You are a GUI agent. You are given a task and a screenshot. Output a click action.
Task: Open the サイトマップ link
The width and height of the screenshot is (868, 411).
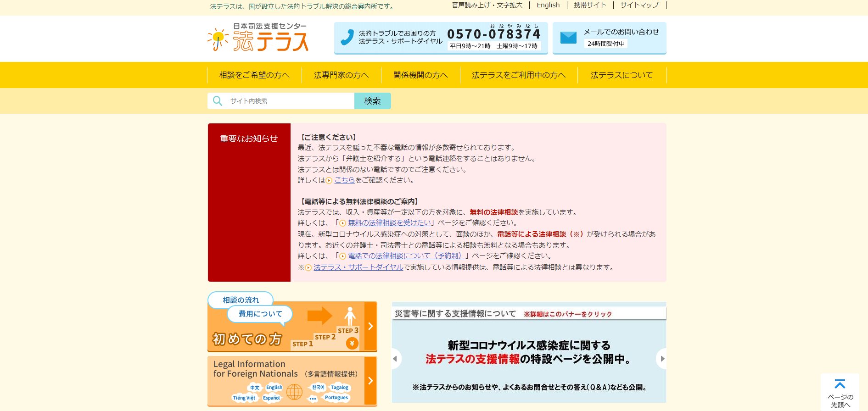[639, 5]
